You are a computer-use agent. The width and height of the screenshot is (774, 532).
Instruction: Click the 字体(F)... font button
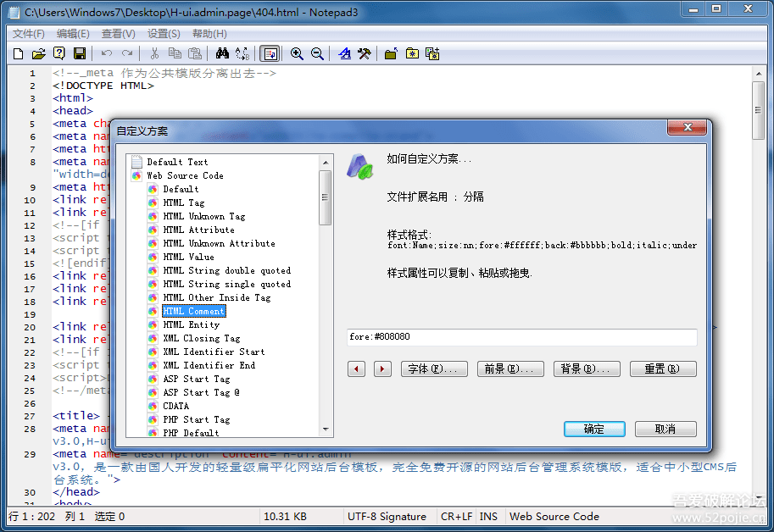tap(434, 369)
